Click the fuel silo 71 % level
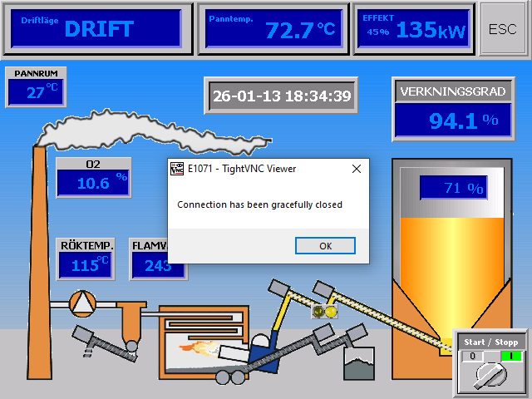This screenshot has width=532, height=399. point(453,188)
